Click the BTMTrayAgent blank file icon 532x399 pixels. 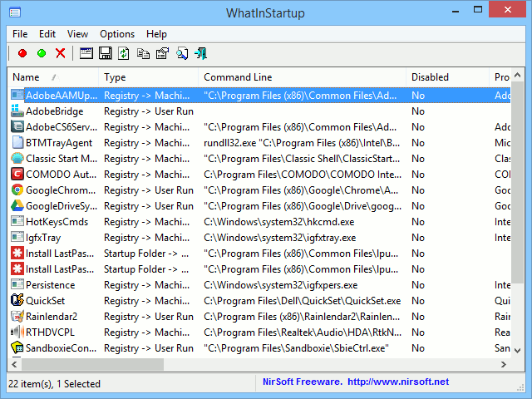17,142
